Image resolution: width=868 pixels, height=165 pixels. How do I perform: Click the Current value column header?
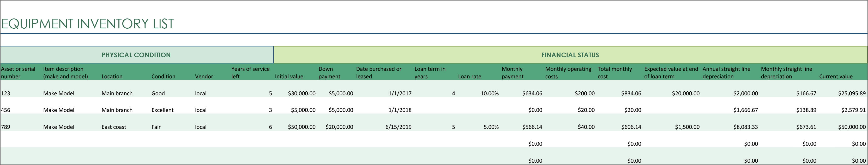(836, 76)
